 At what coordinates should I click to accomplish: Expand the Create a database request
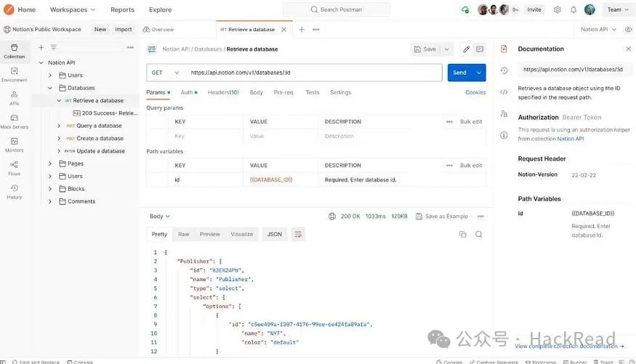59,138
